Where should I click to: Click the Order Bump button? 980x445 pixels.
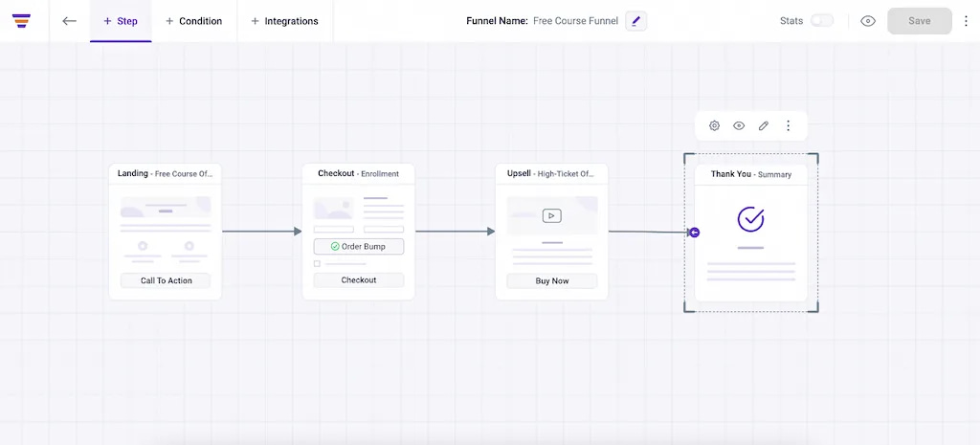359,246
